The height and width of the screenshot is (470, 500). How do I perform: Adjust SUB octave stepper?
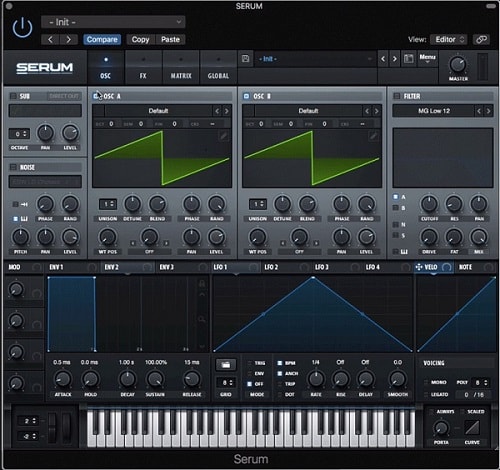tap(19, 134)
